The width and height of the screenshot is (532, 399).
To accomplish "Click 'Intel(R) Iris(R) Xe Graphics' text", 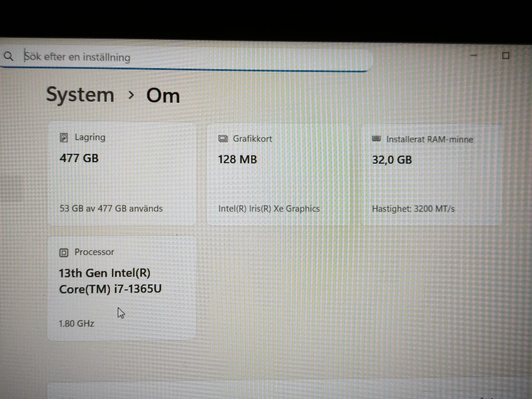I will click(x=269, y=208).
